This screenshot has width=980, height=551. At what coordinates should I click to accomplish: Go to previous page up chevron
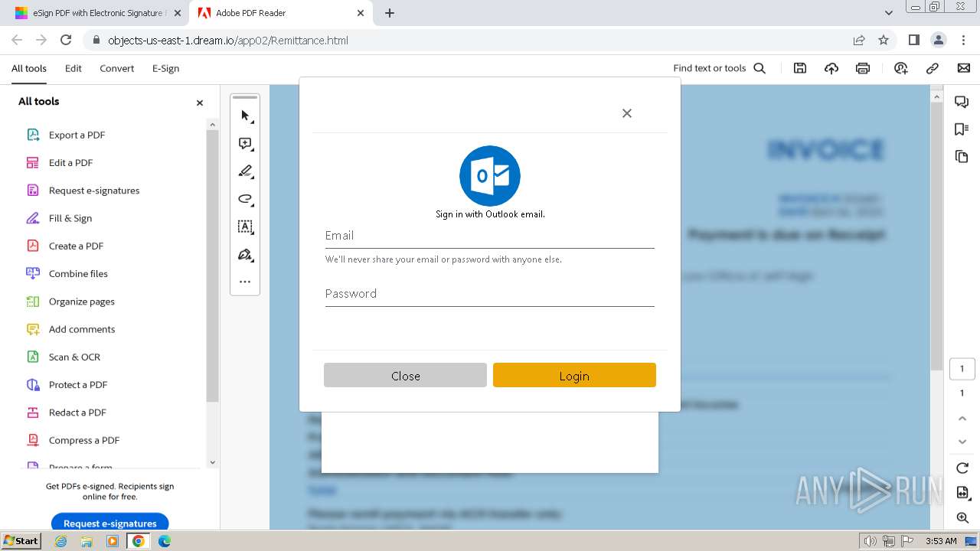click(962, 419)
